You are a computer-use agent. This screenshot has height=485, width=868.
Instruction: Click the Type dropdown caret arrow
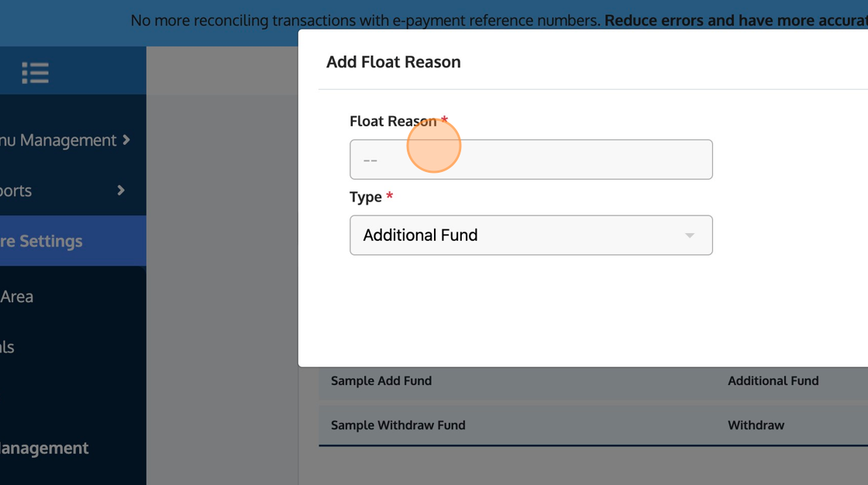pos(689,236)
